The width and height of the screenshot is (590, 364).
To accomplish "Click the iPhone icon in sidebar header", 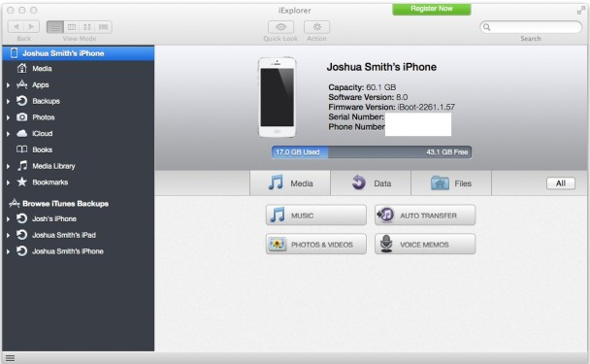I will (14, 53).
